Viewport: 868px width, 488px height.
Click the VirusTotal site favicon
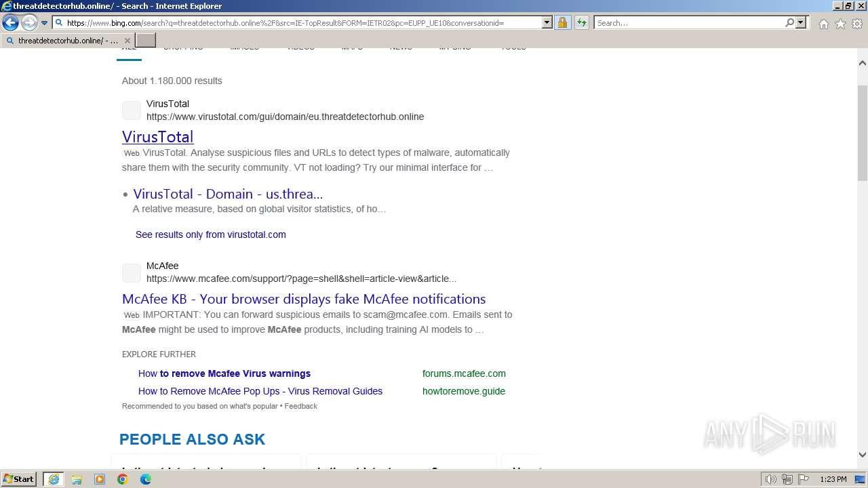(x=132, y=110)
